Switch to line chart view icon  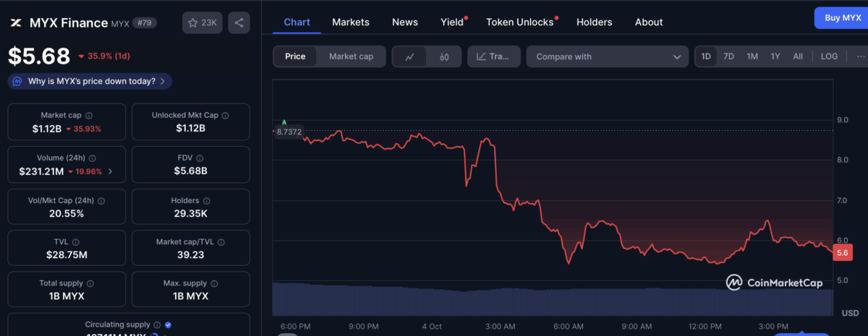click(x=409, y=56)
